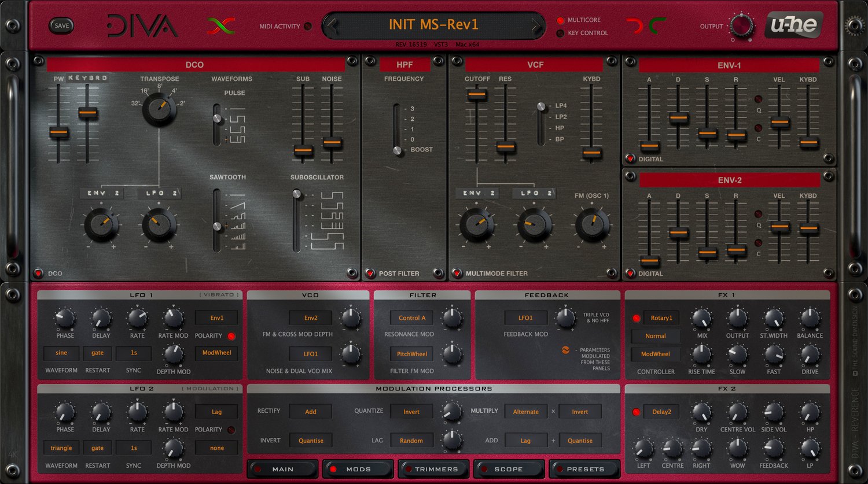Image resolution: width=868 pixels, height=484 pixels.
Task: Toggle the LFO 2 POLARITY light
Action: (x=231, y=430)
